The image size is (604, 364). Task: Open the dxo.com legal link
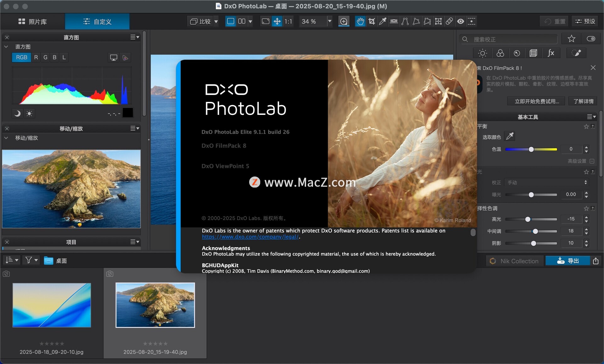[250, 237]
